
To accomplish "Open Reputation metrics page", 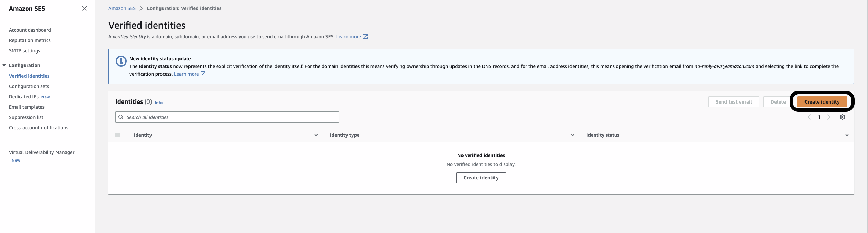I will coord(30,40).
